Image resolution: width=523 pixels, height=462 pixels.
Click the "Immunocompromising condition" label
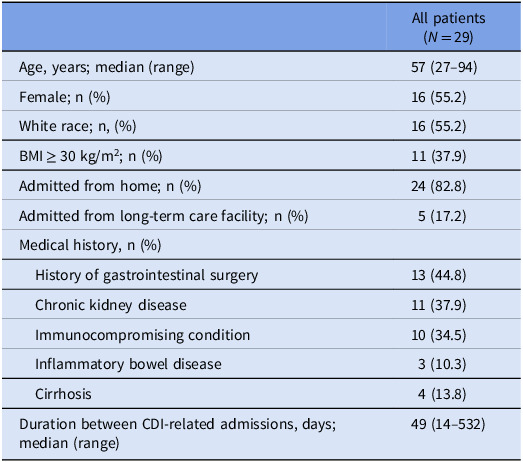[142, 335]
